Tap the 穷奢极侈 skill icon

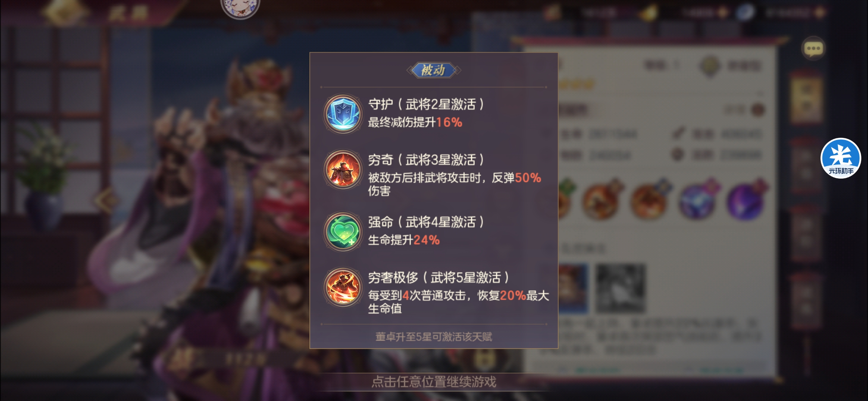coord(343,287)
